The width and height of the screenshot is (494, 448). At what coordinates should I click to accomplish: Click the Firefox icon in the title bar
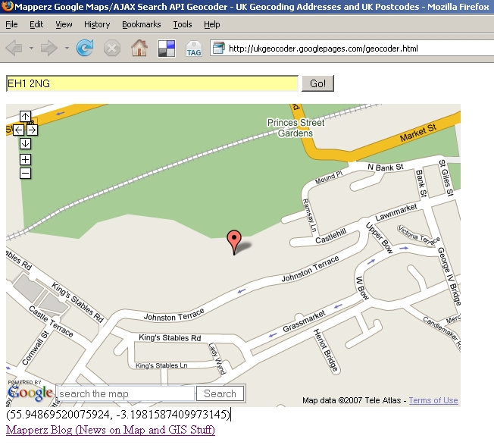(7, 6)
